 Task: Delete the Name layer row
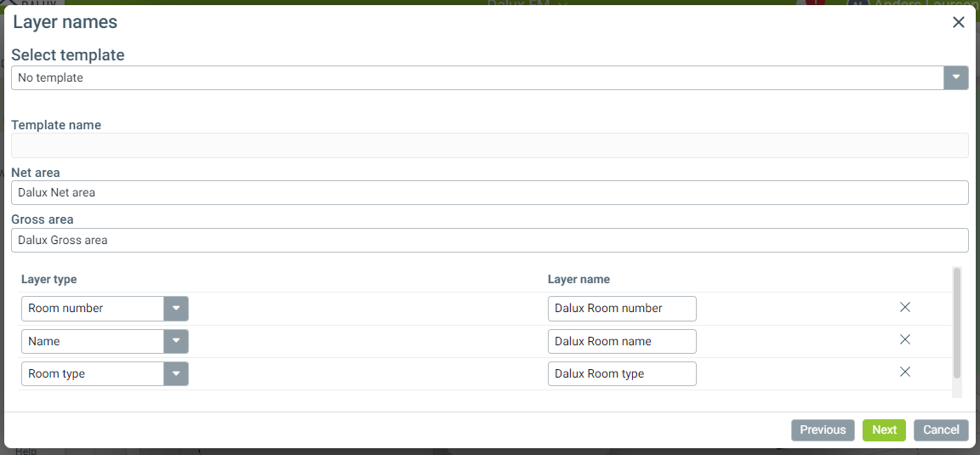coord(905,339)
